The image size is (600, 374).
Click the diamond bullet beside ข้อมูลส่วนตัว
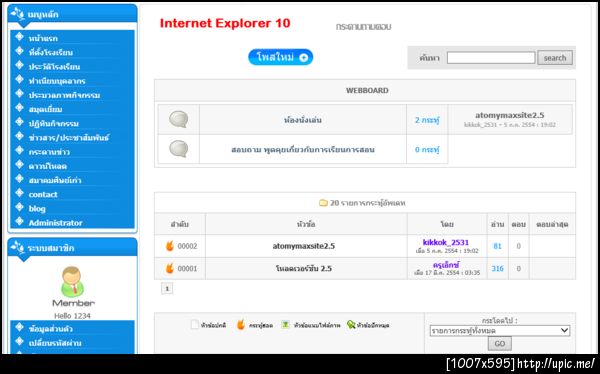click(x=20, y=327)
